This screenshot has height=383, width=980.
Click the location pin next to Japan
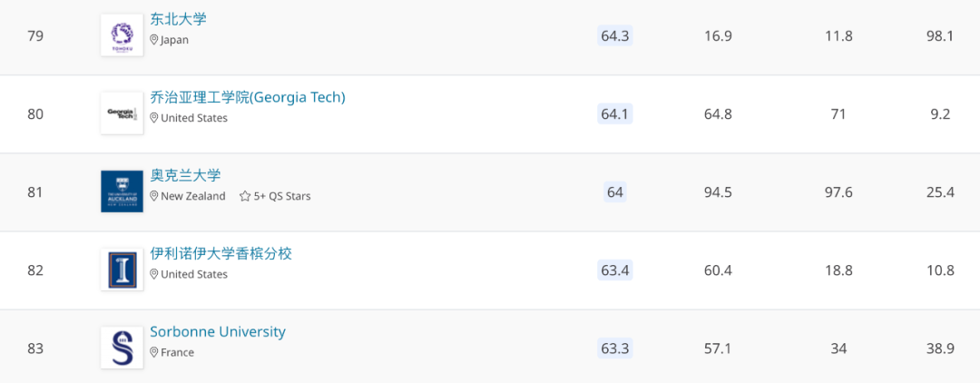pyautogui.click(x=153, y=40)
